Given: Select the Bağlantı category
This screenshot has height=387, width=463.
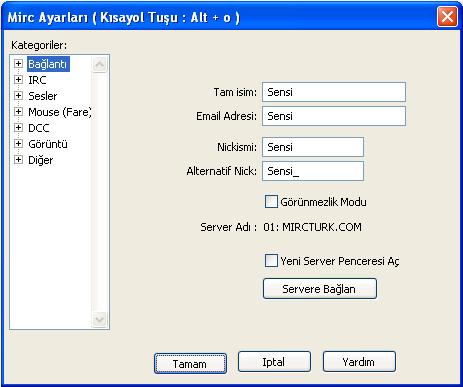Looking at the screenshot, I should [x=48, y=64].
